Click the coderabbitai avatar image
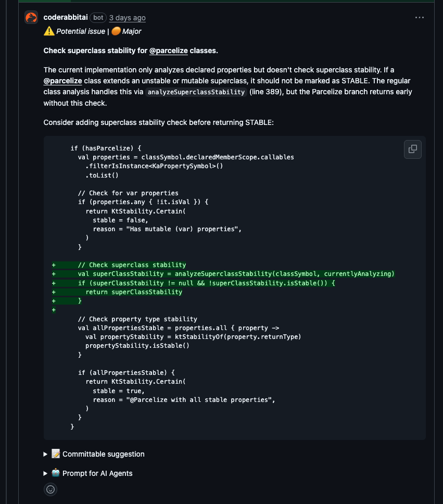Screen dimensions: 443x504 pyautogui.click(x=31, y=18)
